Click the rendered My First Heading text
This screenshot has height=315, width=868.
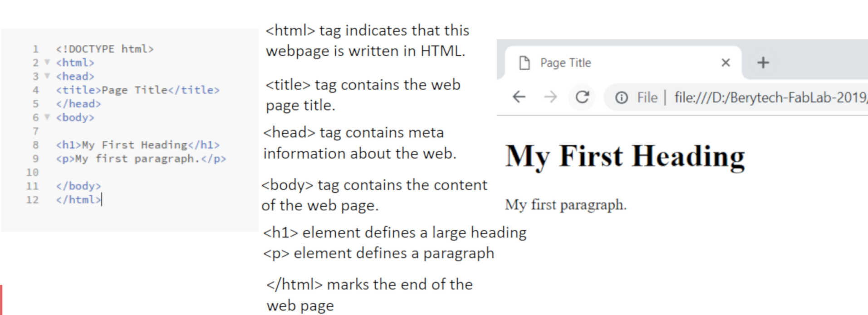(x=625, y=156)
